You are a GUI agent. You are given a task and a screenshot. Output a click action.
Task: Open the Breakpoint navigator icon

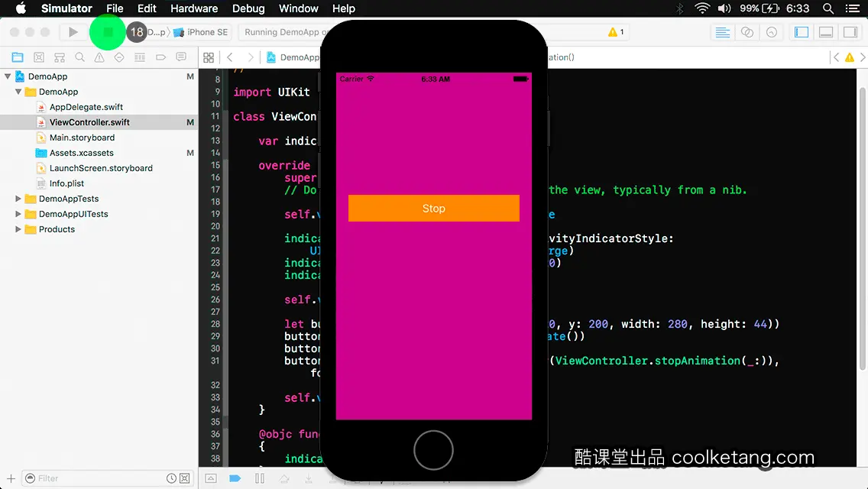(x=160, y=57)
